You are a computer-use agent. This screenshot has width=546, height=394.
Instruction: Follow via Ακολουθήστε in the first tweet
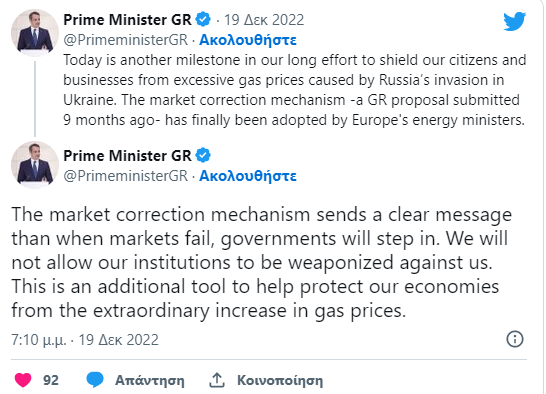(248, 40)
